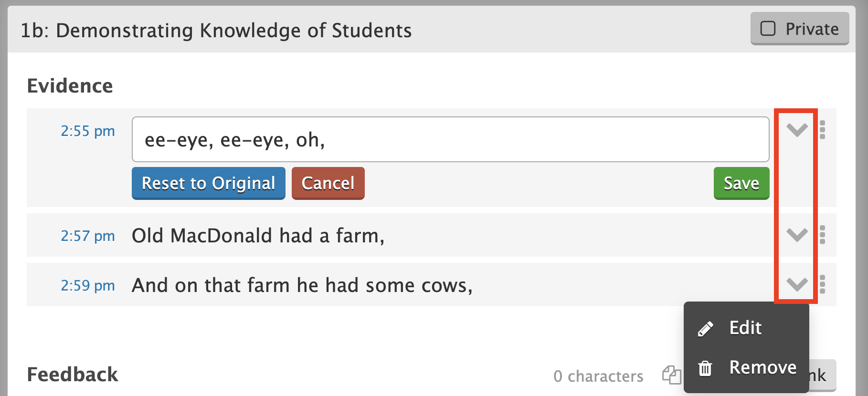Click the Reset to Original button
The image size is (868, 396).
pyautogui.click(x=209, y=183)
